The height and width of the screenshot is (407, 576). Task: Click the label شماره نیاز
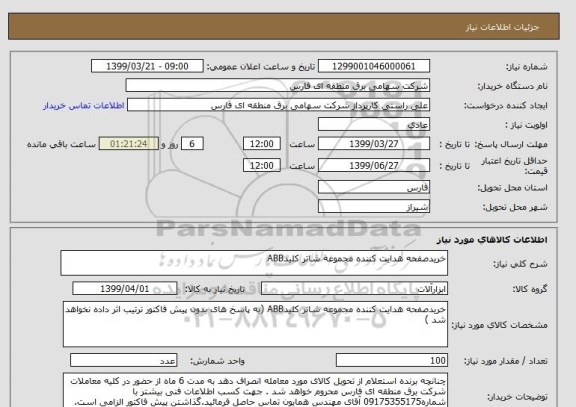(527, 66)
